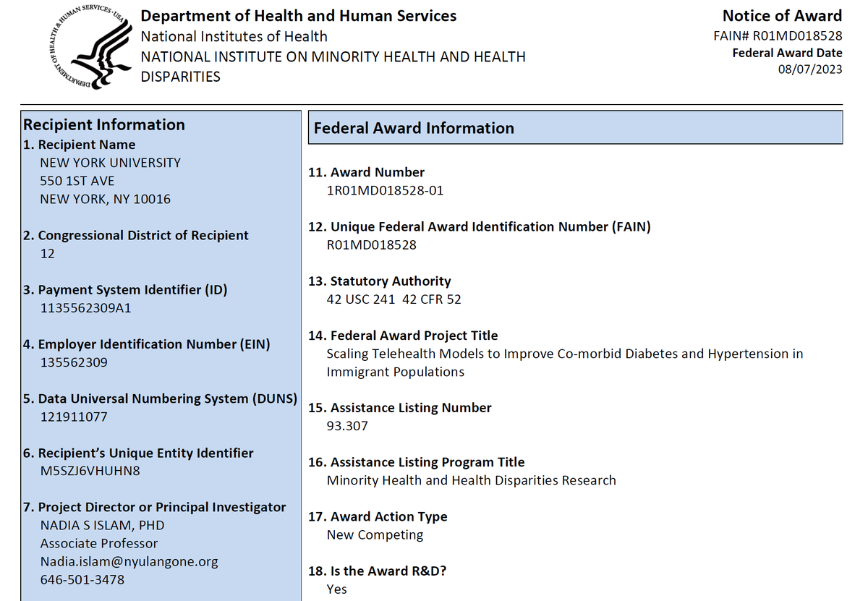Screen dimensions: 868x601
Task: Click '5. Data Universal Numbering System (DUNS)' label
Action: tap(160, 398)
